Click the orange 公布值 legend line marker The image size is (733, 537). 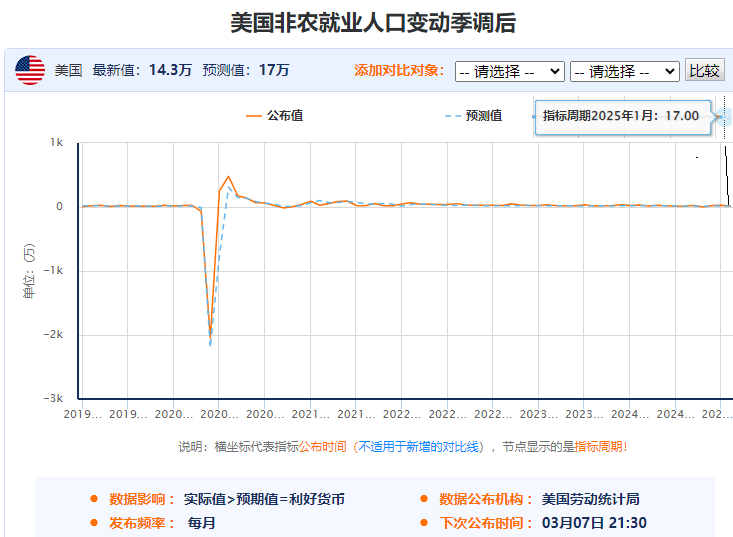[x=253, y=116]
